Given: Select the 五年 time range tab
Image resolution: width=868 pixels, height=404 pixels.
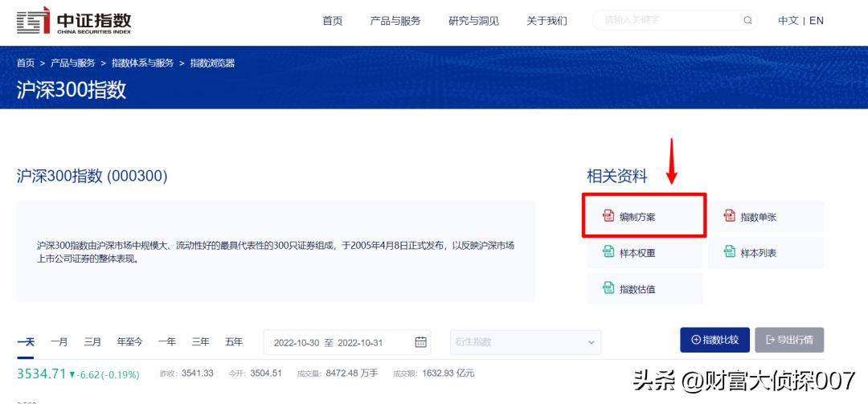Looking at the screenshot, I should (x=234, y=342).
